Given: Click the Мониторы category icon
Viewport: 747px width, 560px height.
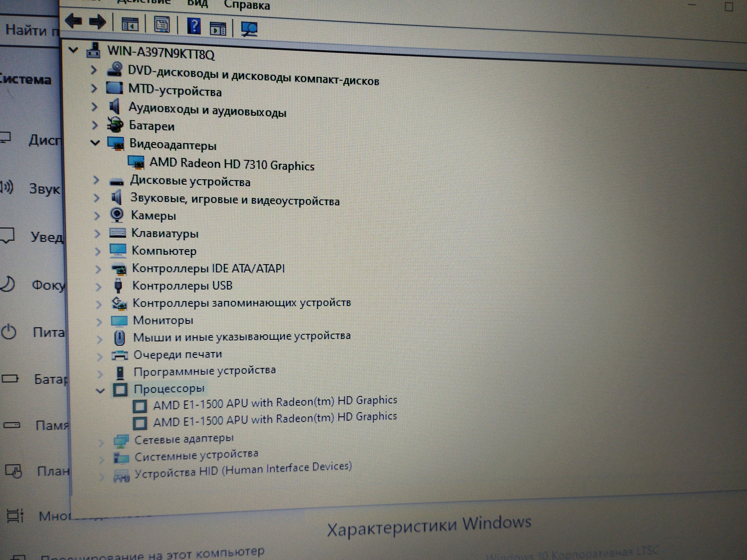Looking at the screenshot, I should pyautogui.click(x=119, y=320).
